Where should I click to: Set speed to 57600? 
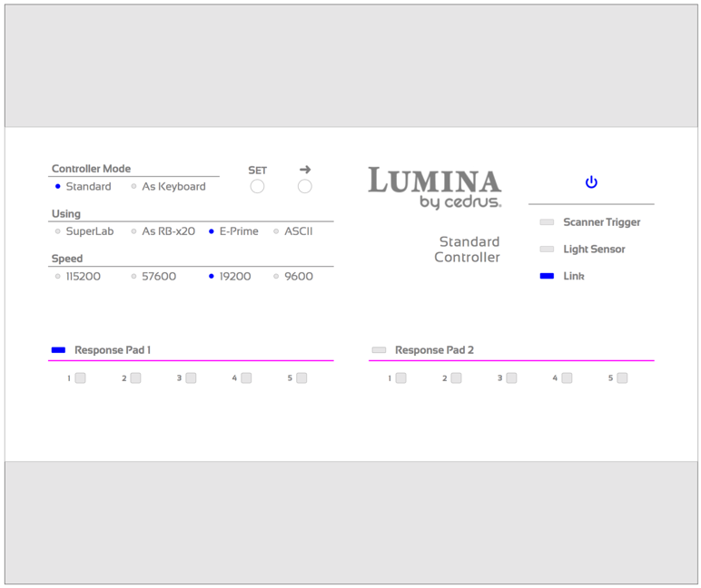click(x=134, y=277)
